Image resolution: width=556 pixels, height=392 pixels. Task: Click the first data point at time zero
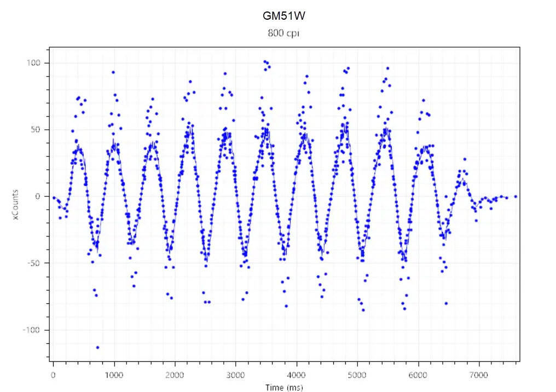coord(54,197)
